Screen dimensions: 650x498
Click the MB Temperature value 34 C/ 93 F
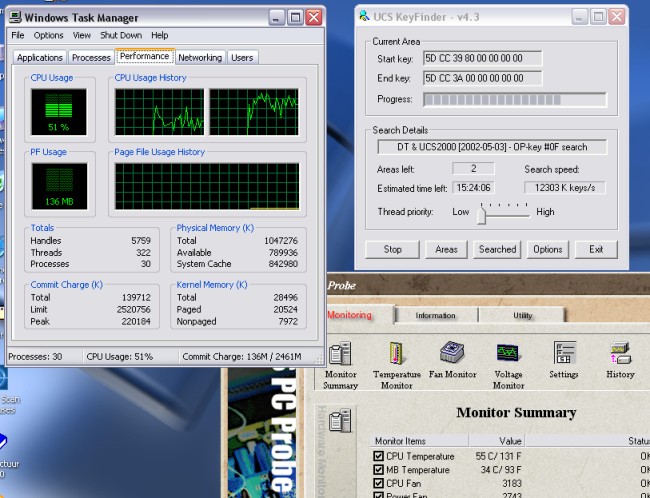[501, 470]
